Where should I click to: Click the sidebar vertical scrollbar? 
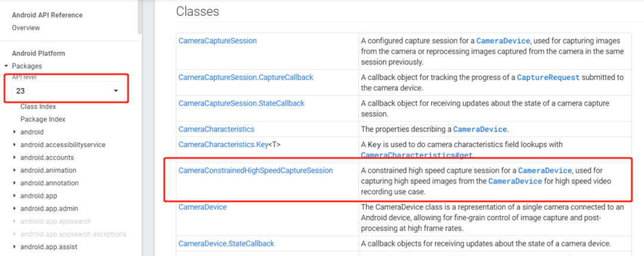tap(140, 17)
